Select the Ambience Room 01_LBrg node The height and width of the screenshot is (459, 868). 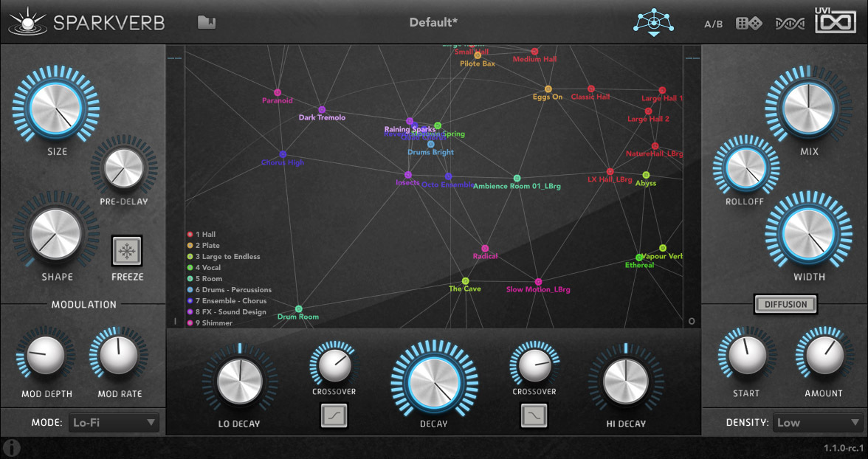click(517, 179)
